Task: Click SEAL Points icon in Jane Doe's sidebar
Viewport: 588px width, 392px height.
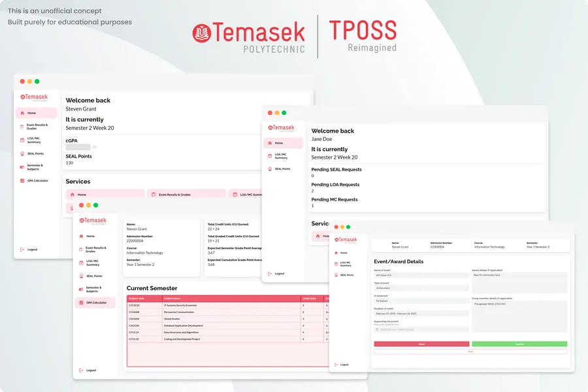Action: (x=270, y=169)
